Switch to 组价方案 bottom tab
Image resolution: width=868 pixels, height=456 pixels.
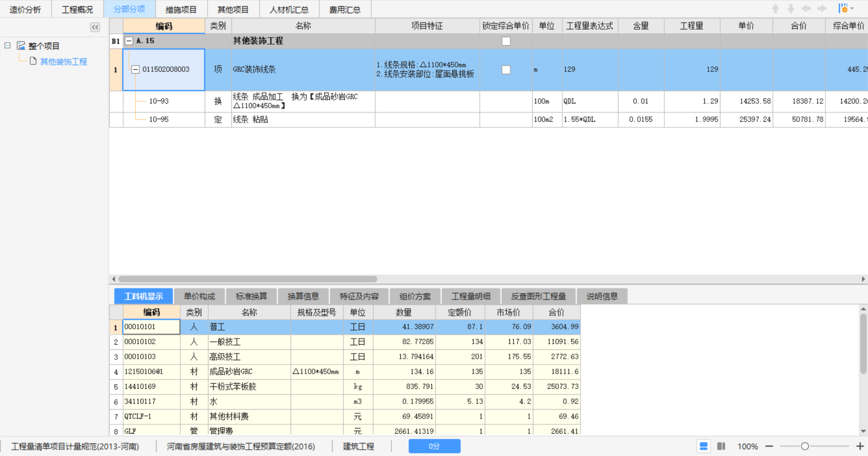[415, 296]
